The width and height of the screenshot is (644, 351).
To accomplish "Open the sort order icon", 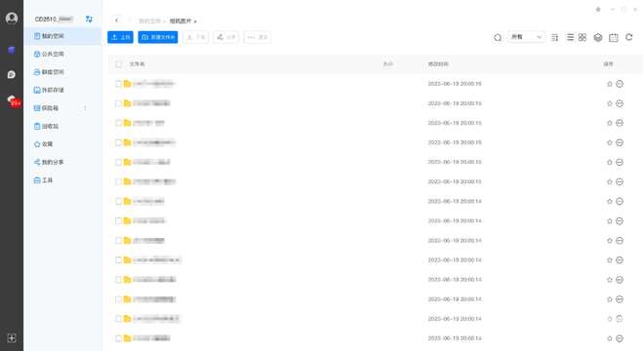I will 555,37.
